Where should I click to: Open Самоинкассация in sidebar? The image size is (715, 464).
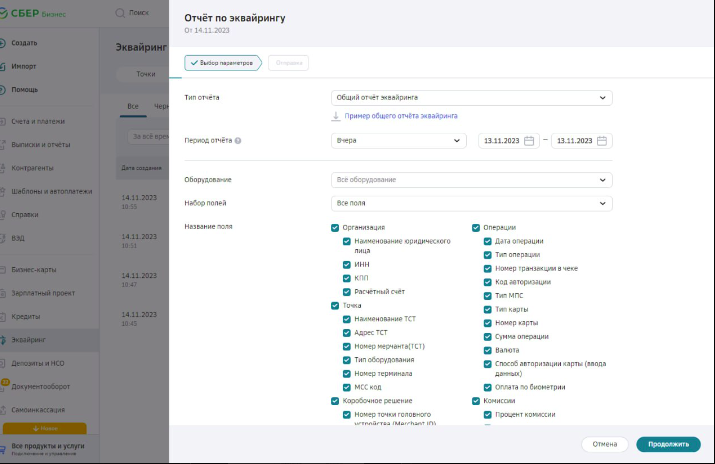(x=38, y=410)
